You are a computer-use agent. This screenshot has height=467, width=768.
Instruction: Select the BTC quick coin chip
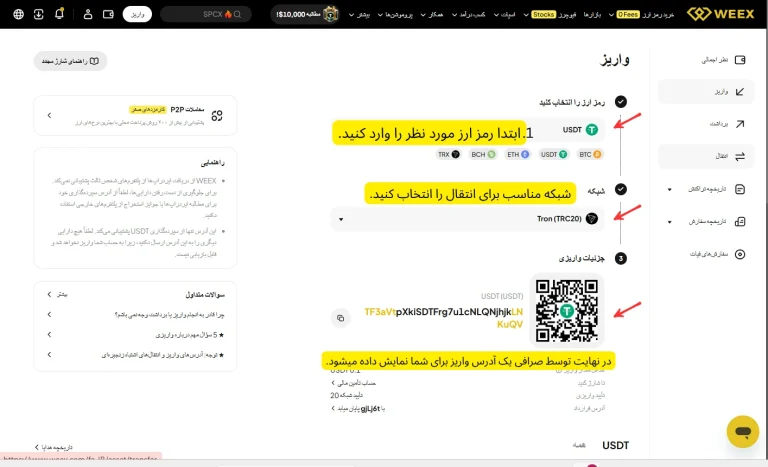pyautogui.click(x=590, y=154)
